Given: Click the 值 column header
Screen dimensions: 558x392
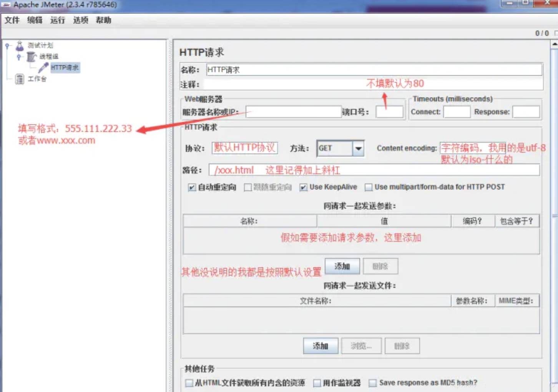Looking at the screenshot, I should tap(384, 221).
